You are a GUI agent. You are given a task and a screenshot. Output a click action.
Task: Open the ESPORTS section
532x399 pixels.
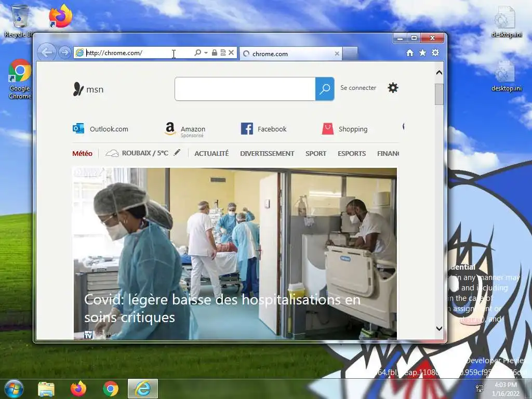(352, 153)
